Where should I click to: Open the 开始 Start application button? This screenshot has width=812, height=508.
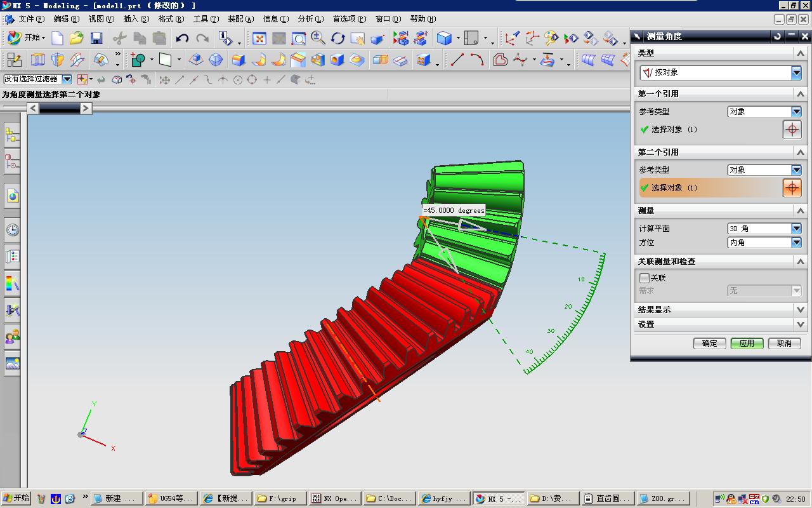(25, 38)
